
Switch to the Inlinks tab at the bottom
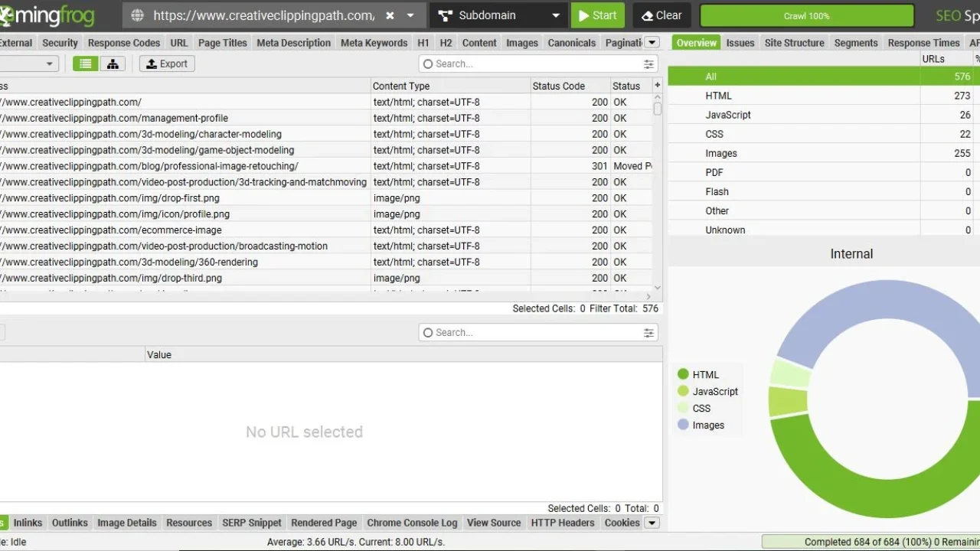click(x=28, y=523)
